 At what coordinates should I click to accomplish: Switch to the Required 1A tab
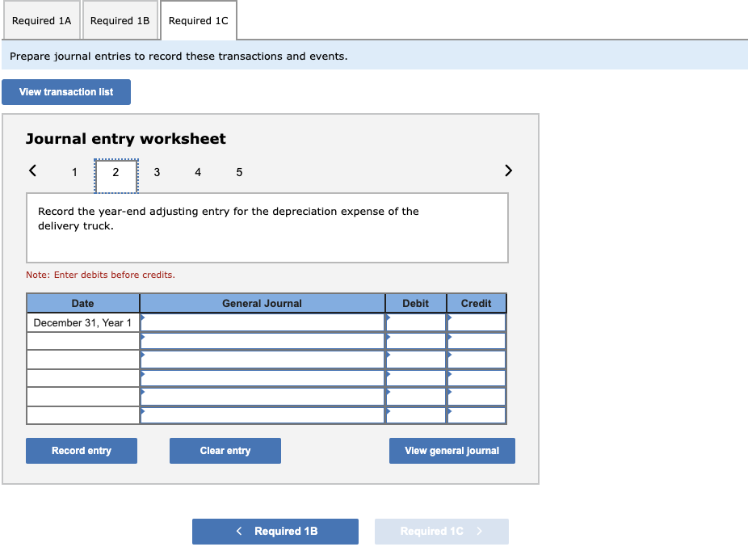pyautogui.click(x=41, y=21)
